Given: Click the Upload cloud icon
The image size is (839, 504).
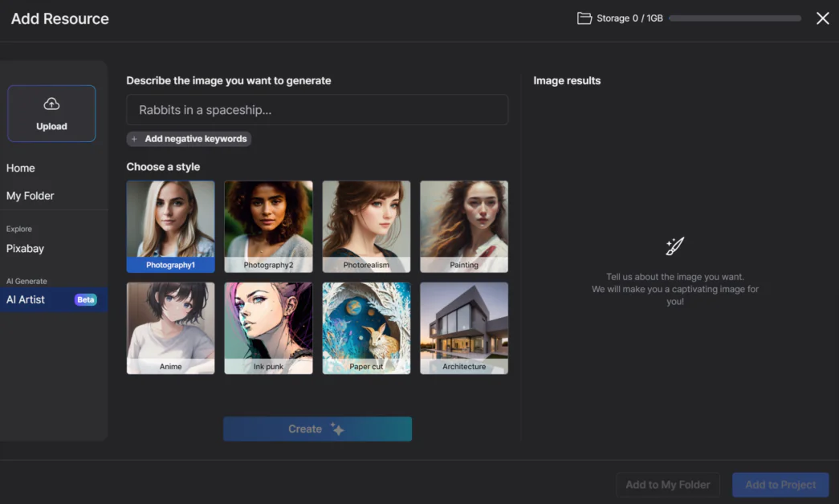Looking at the screenshot, I should 51,104.
